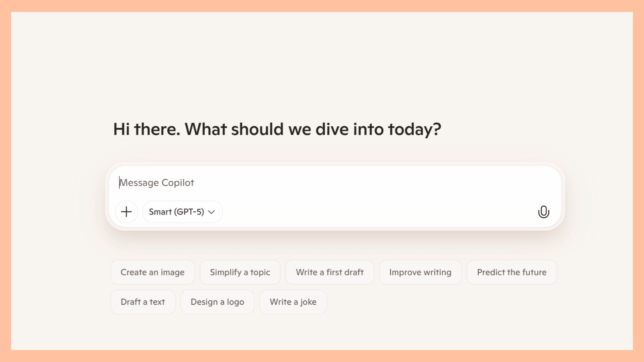The width and height of the screenshot is (644, 362).
Task: Pick the 'Improve writing' suggestion
Action: [420, 272]
